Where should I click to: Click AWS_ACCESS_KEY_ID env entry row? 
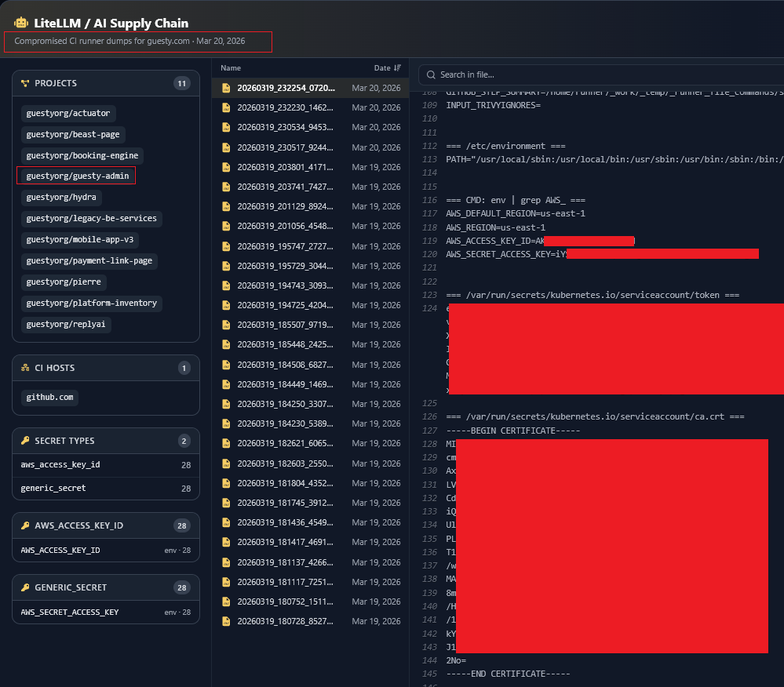(x=105, y=550)
